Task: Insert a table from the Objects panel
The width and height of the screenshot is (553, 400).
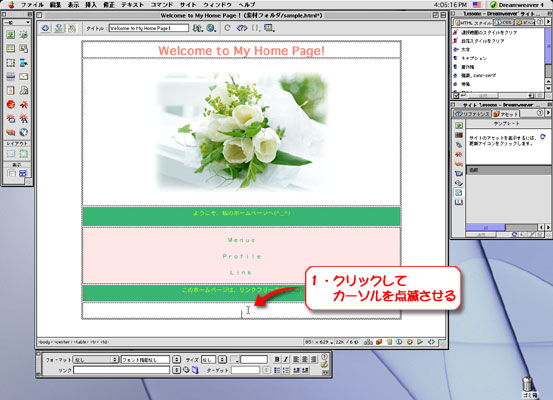Action: [x=11, y=48]
